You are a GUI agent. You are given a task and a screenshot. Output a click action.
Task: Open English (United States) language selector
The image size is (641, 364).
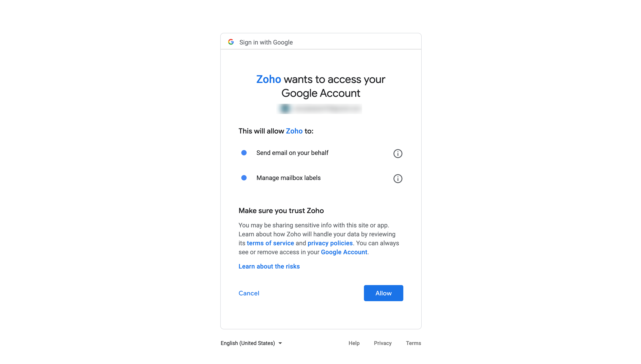[x=251, y=343]
